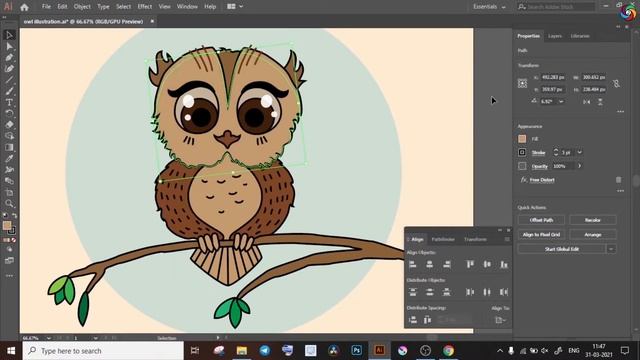Click the toolbar fill color swatch
Screen dimensions: 640x360
pos(7,225)
